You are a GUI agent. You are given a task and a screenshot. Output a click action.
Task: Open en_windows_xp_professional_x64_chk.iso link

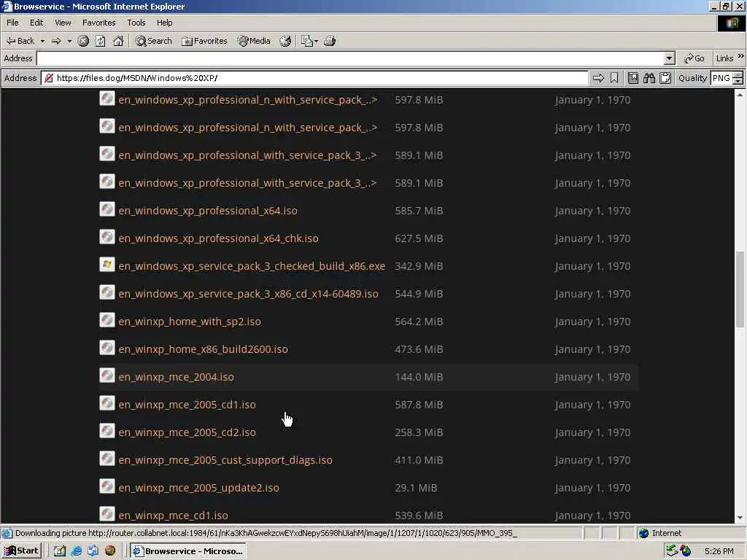click(x=218, y=238)
